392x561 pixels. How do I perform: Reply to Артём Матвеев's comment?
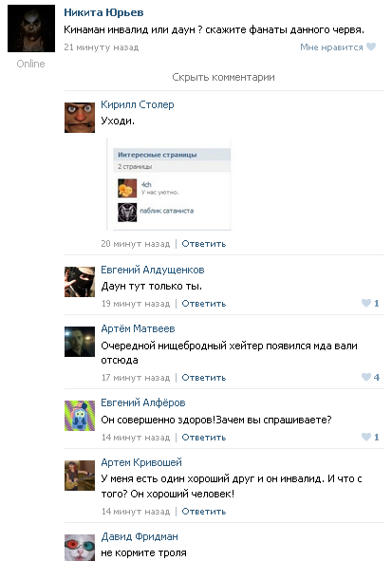point(204,378)
